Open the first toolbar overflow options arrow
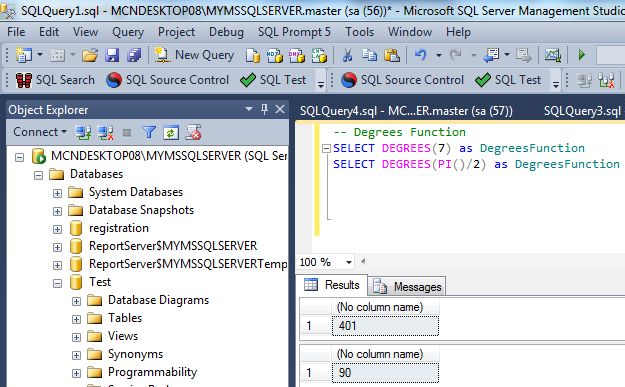625x387 pixels. tap(321, 84)
